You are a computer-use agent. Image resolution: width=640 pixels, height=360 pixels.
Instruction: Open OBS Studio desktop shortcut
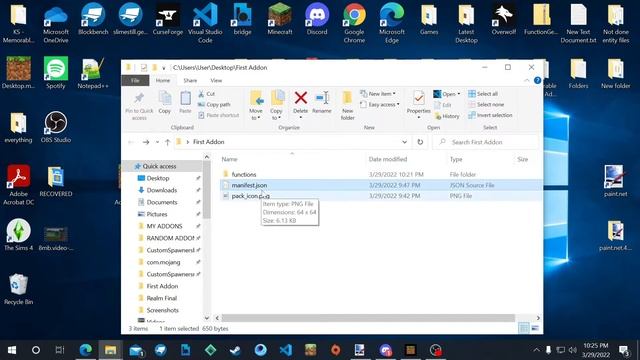[x=56, y=127]
